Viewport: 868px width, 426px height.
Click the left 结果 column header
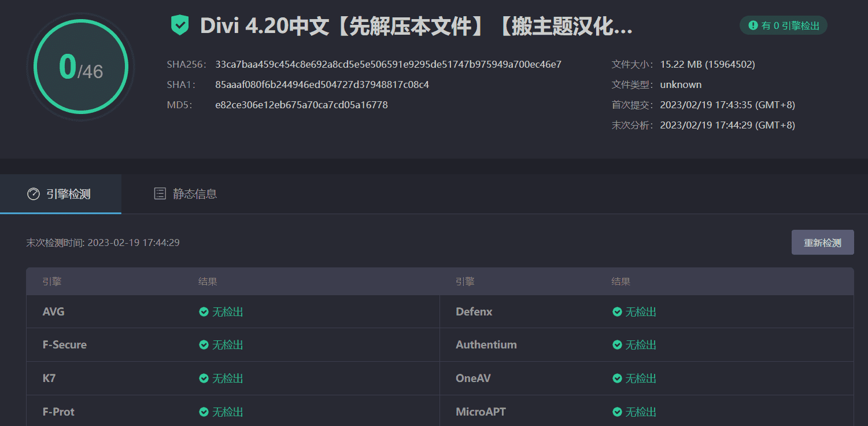pos(208,282)
